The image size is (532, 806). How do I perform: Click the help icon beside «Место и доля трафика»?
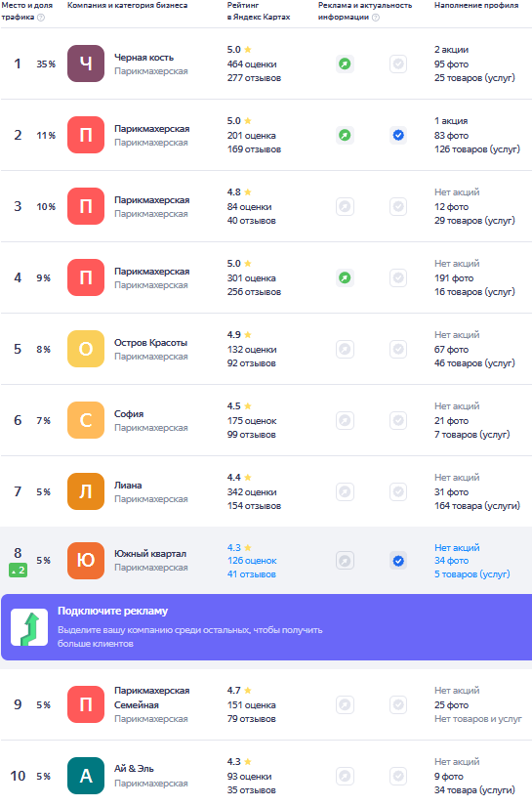[x=41, y=17]
